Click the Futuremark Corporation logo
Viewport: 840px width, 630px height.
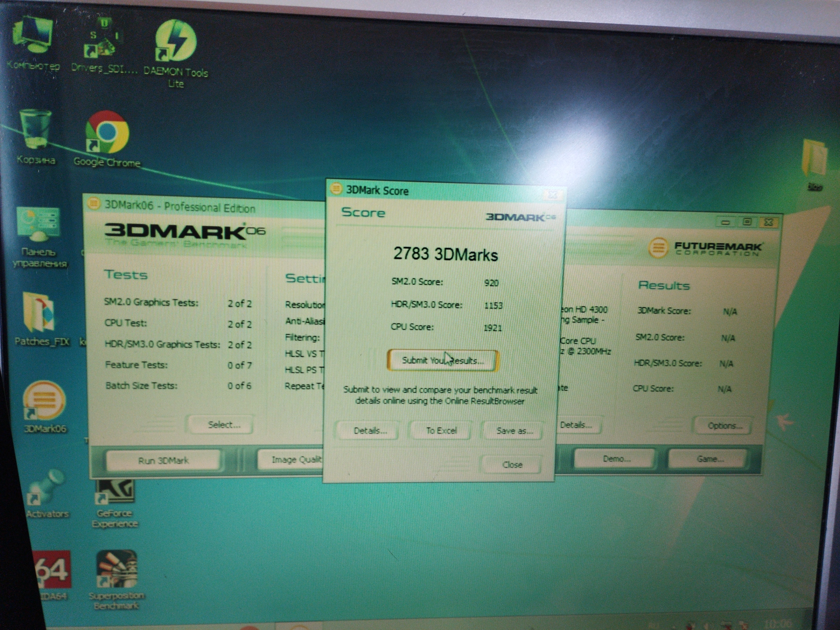pos(705,248)
